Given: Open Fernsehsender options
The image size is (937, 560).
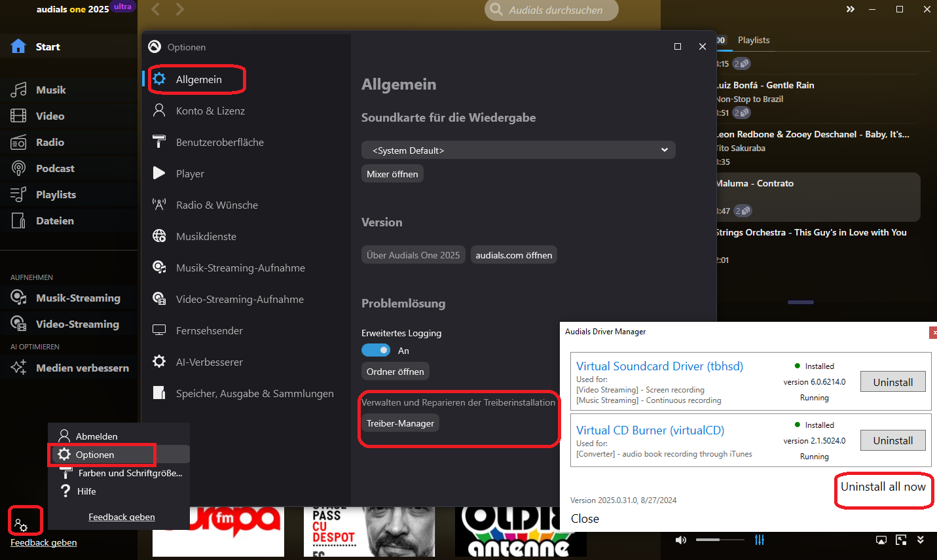Looking at the screenshot, I should tap(208, 330).
